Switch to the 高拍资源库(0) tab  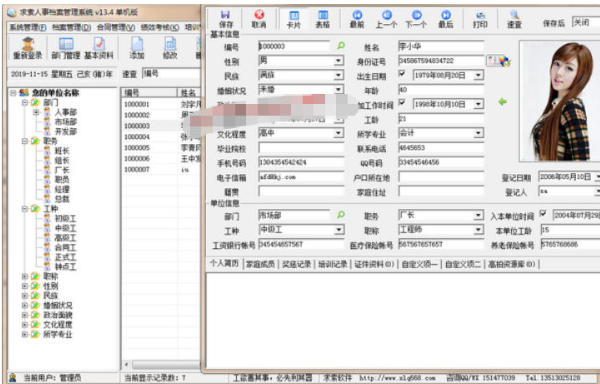click(x=512, y=264)
